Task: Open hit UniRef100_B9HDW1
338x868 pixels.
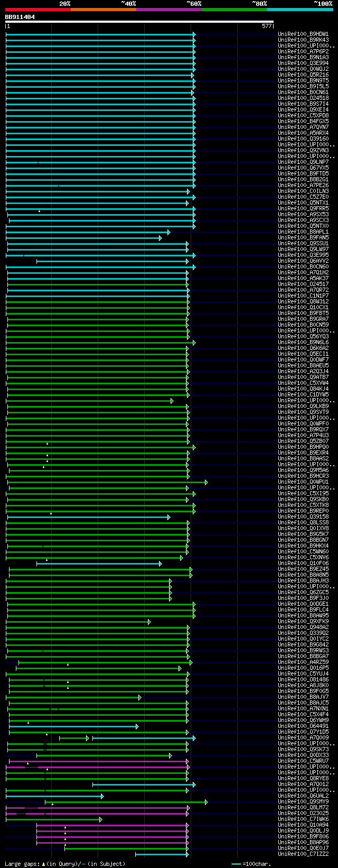Action: [303, 34]
